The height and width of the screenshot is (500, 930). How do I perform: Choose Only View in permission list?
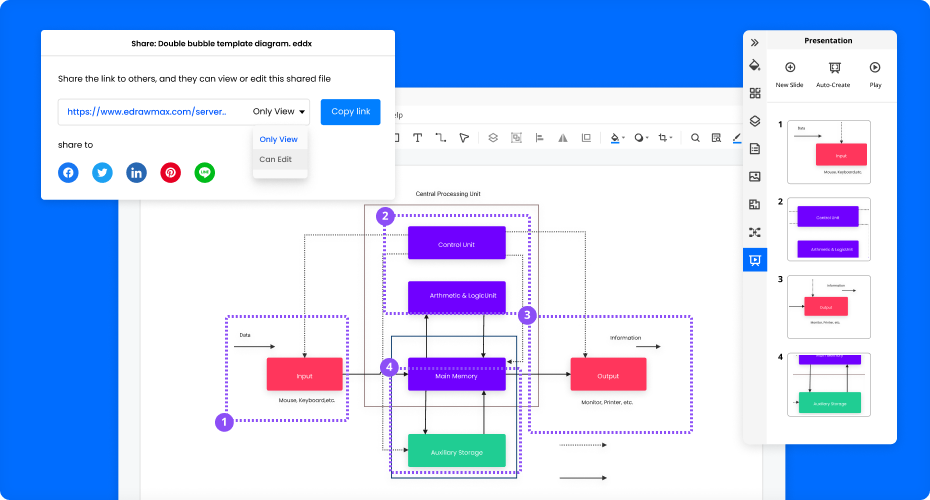click(278, 139)
